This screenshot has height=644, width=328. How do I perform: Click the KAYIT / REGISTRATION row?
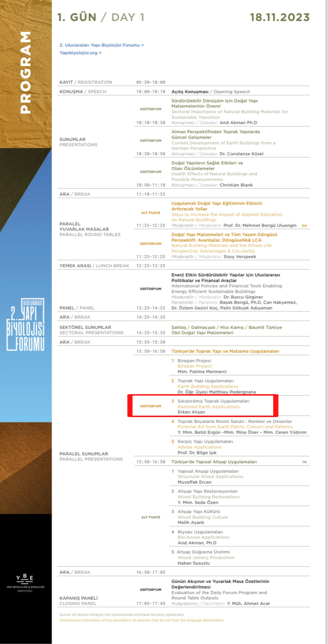(86, 82)
